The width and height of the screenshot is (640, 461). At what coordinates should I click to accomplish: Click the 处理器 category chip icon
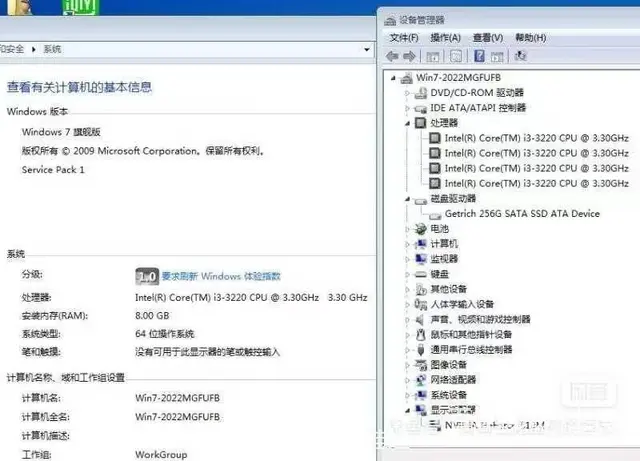click(x=420, y=123)
